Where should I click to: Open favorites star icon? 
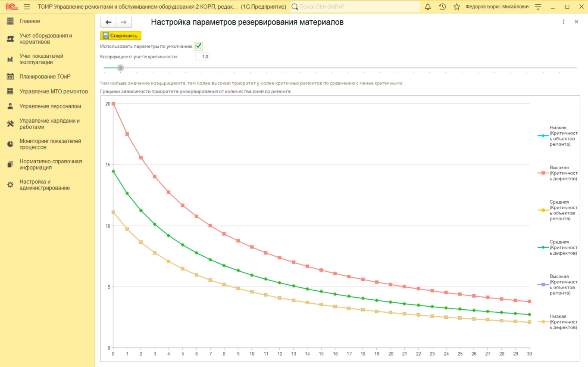457,7
